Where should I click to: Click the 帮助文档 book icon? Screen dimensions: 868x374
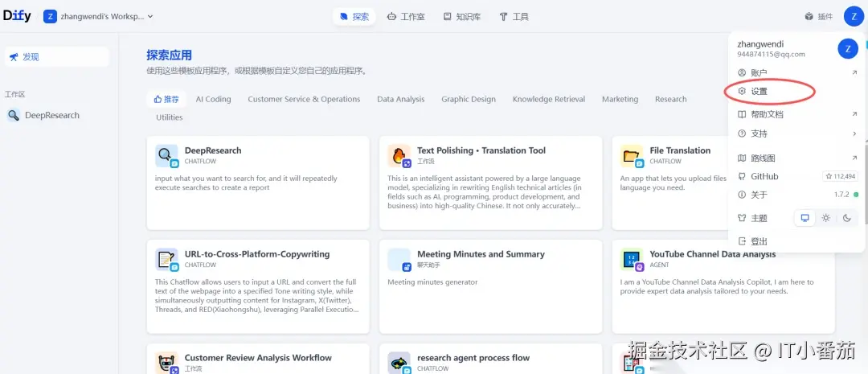coord(743,115)
